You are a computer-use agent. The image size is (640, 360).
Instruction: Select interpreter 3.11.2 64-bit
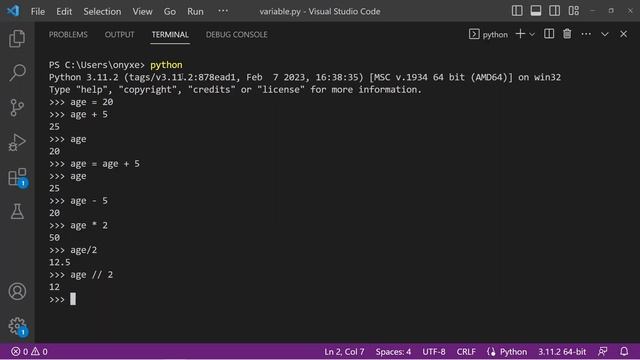562,351
